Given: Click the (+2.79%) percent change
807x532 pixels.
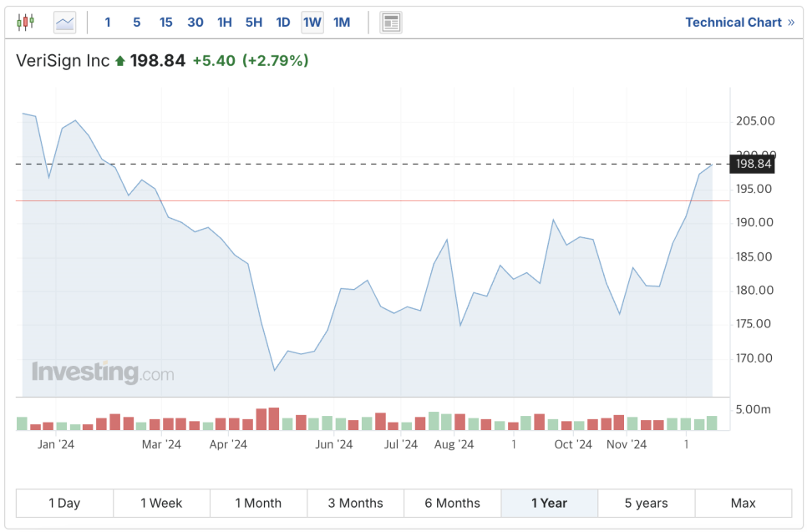Looking at the screenshot, I should click(276, 61).
